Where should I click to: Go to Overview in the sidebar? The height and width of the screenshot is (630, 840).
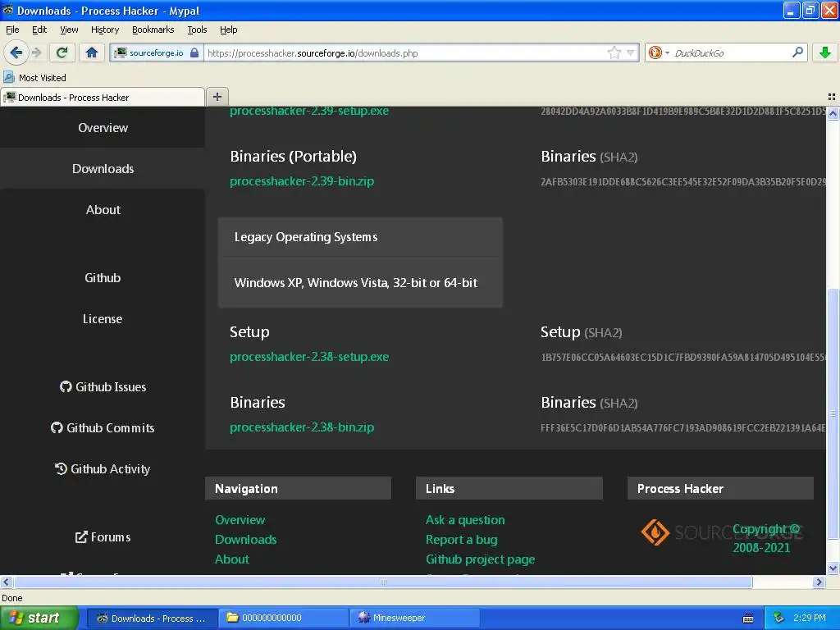tap(103, 127)
